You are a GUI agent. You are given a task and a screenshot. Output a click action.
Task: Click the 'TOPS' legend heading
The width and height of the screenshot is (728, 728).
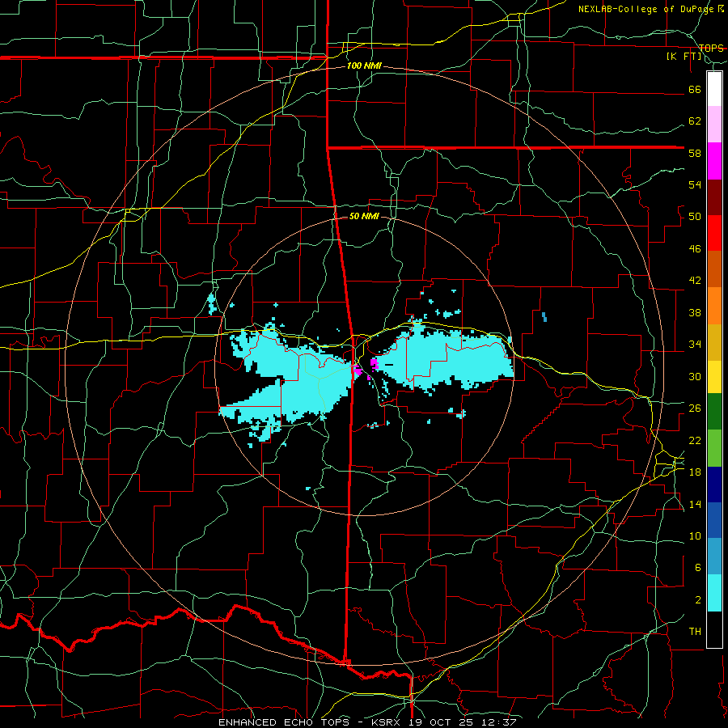pos(711,48)
